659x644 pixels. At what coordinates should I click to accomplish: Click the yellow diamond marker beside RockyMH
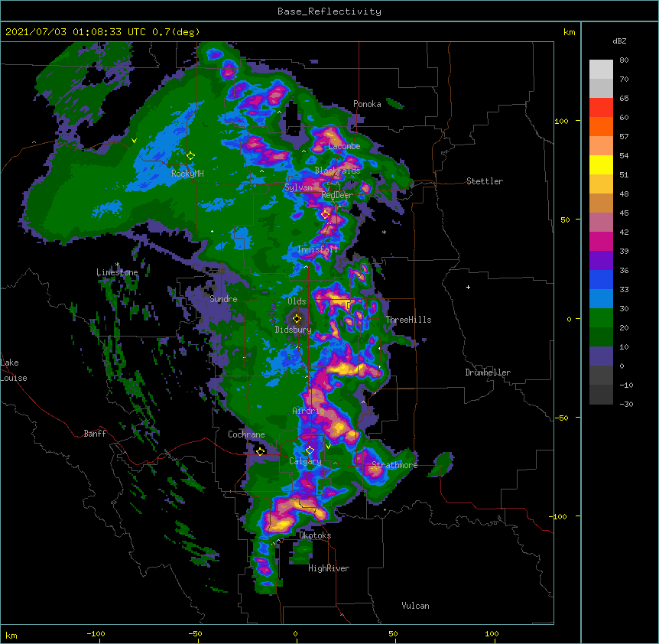tap(190, 156)
